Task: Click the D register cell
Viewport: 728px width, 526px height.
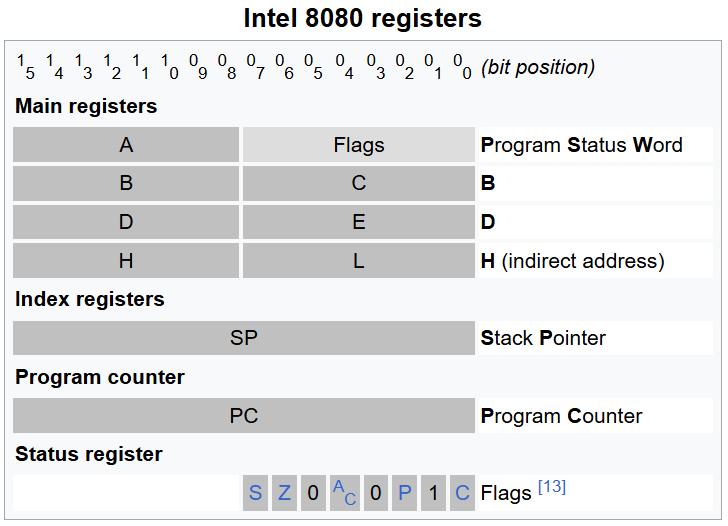Action: (x=126, y=222)
